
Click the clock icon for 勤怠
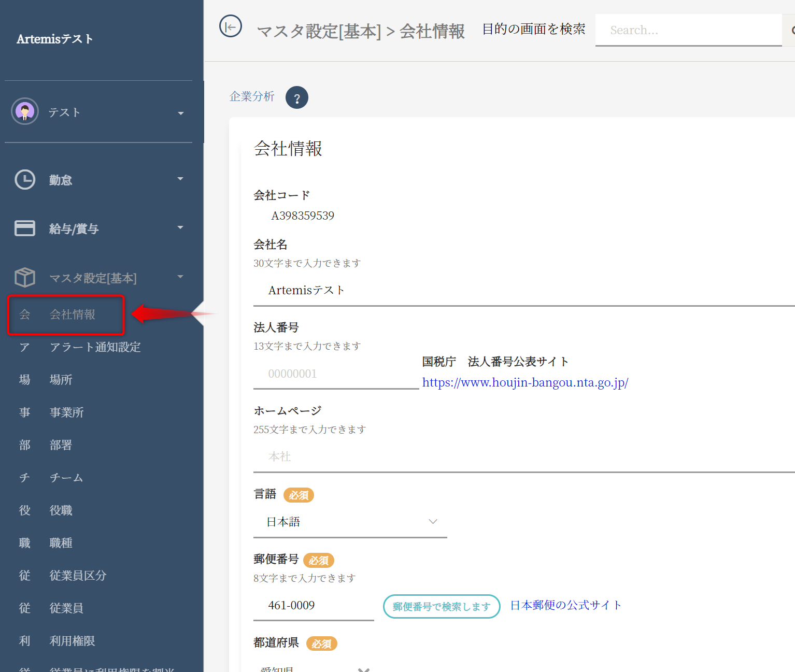(x=25, y=180)
